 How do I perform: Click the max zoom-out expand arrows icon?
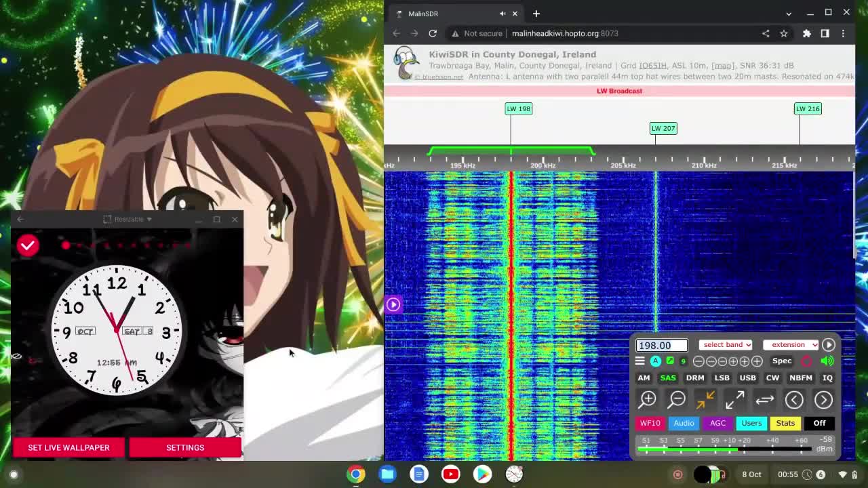coord(735,400)
